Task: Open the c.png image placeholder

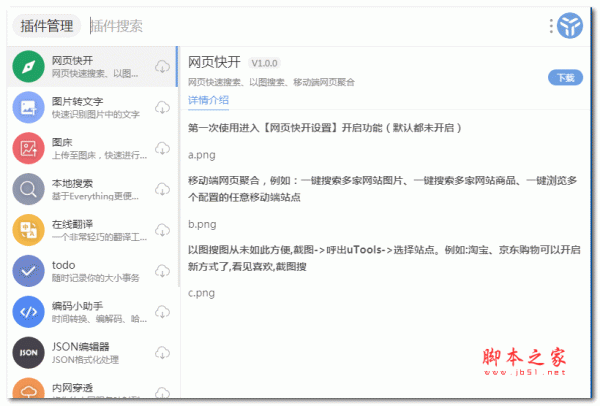Action: (x=201, y=293)
